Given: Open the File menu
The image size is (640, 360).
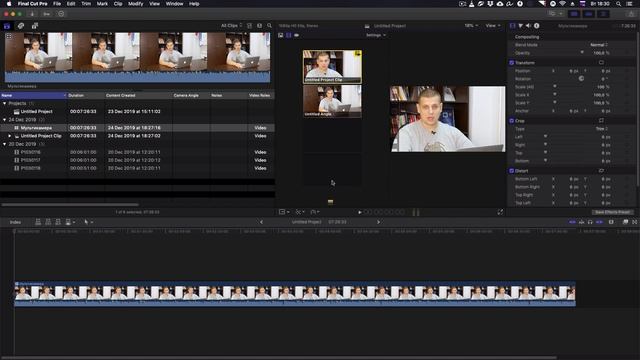Looking at the screenshot, I should (57, 4).
